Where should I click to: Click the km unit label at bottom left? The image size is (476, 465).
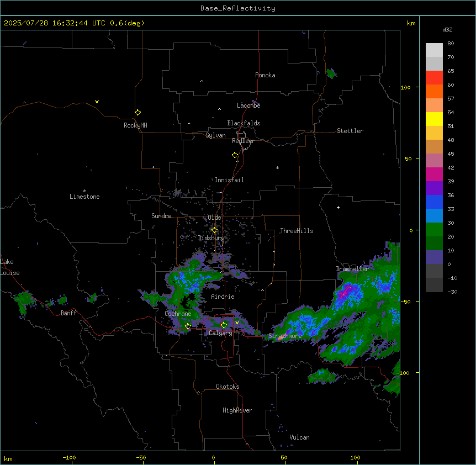(x=8, y=459)
